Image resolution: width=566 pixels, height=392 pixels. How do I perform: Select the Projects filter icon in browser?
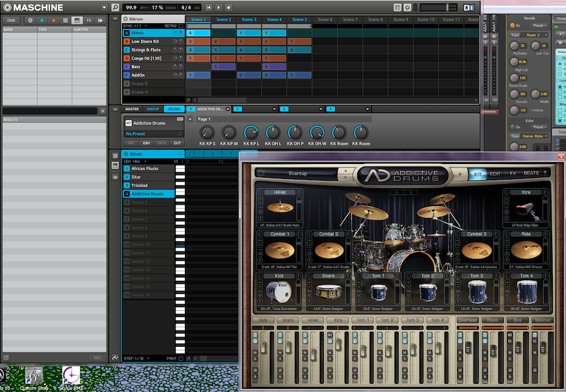(x=30, y=21)
